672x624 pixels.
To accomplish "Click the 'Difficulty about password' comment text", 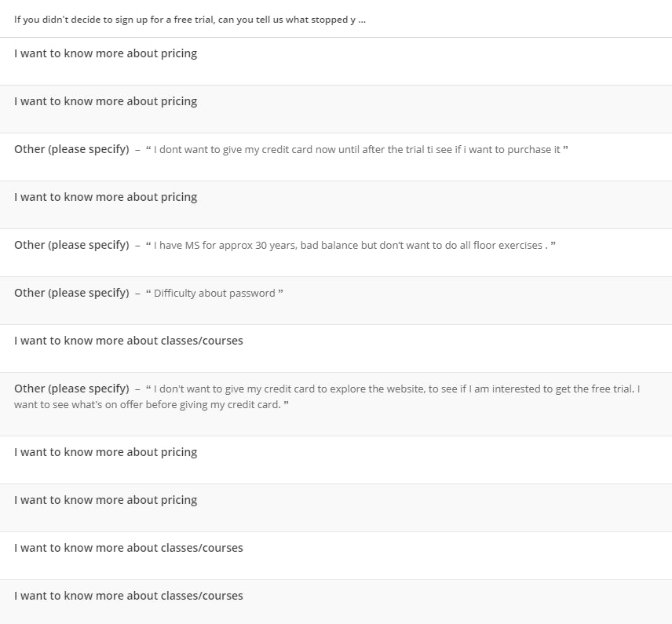I will click(x=214, y=293).
